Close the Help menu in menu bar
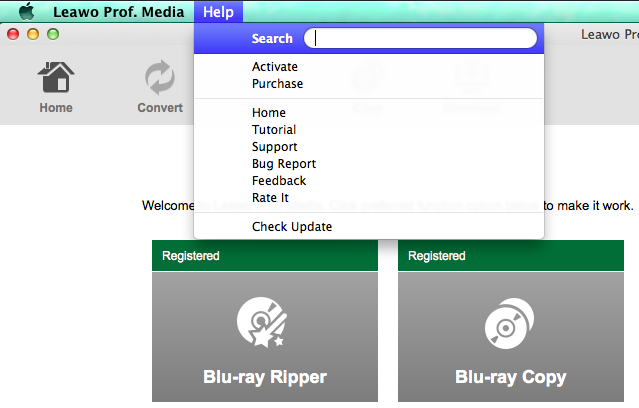 [218, 12]
